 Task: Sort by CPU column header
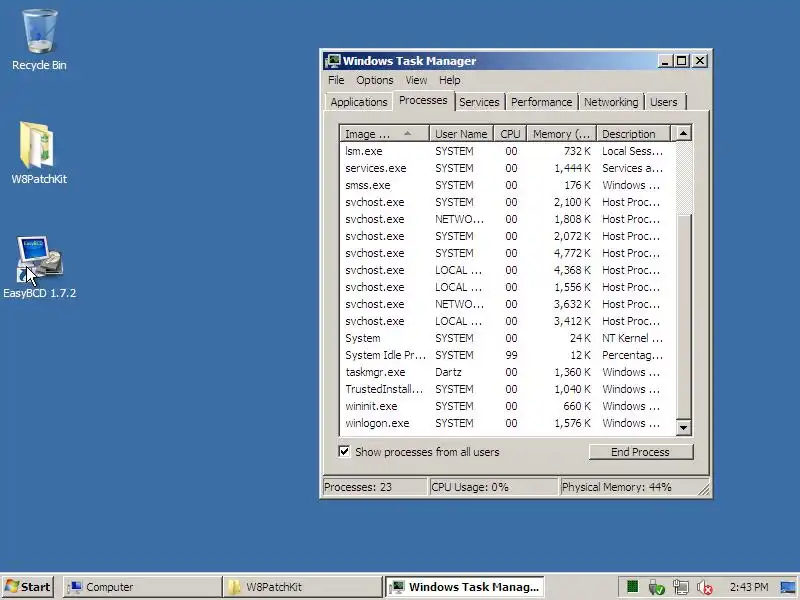(x=510, y=134)
